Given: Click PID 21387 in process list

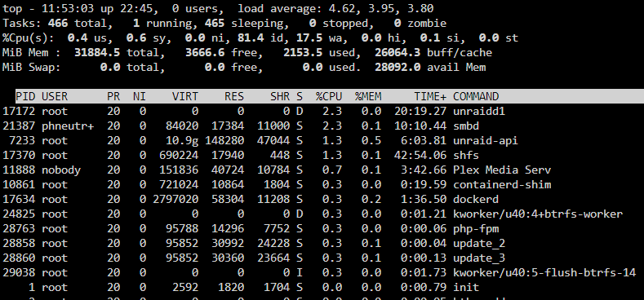Looking at the screenshot, I should (x=19, y=126).
